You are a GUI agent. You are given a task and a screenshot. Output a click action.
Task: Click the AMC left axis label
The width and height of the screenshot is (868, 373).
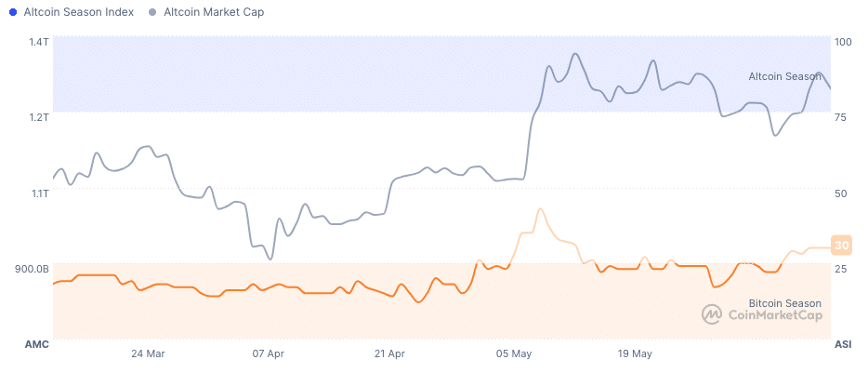point(36,344)
